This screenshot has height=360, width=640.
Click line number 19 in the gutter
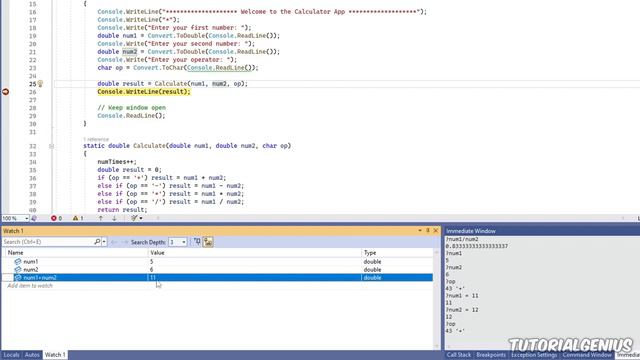[33, 36]
